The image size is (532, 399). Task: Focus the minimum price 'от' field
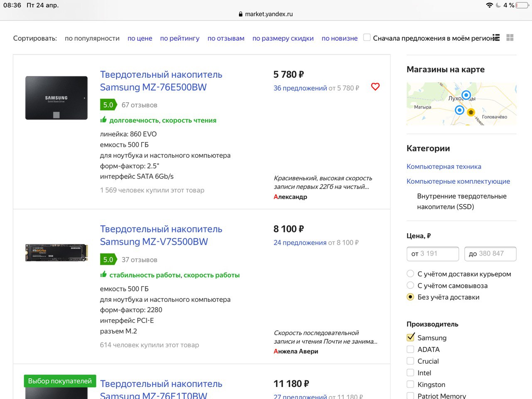pos(433,254)
